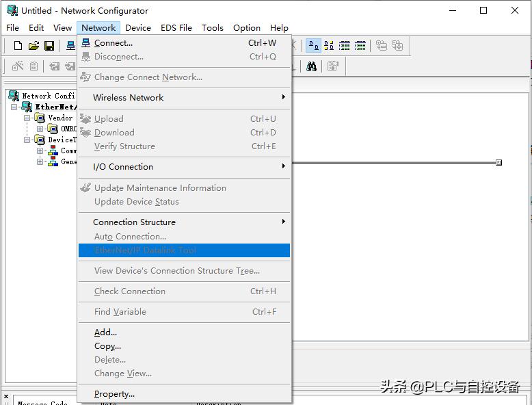Toggle the Small Icons view button

click(329, 46)
